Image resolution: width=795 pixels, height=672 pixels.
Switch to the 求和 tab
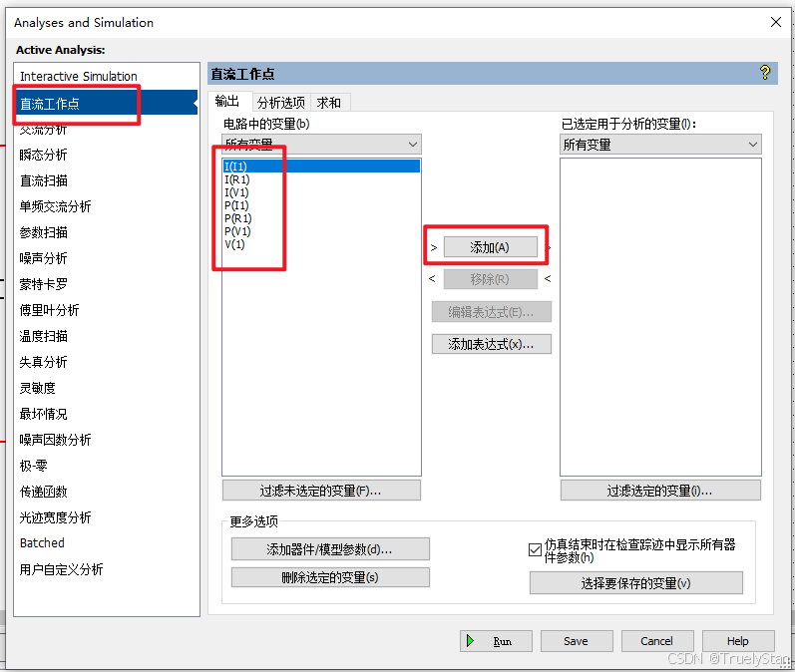pyautogui.click(x=328, y=103)
